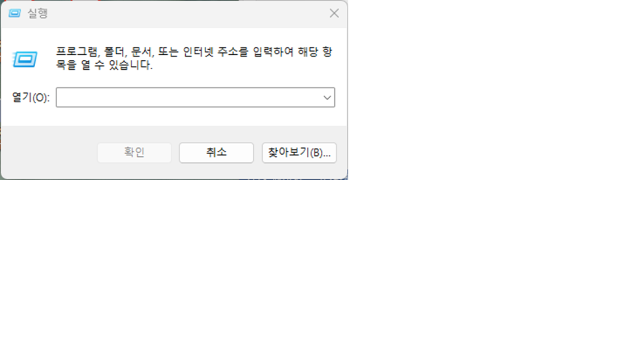Click white dialog area below 열기 field
The image size is (644, 362).
196,117
